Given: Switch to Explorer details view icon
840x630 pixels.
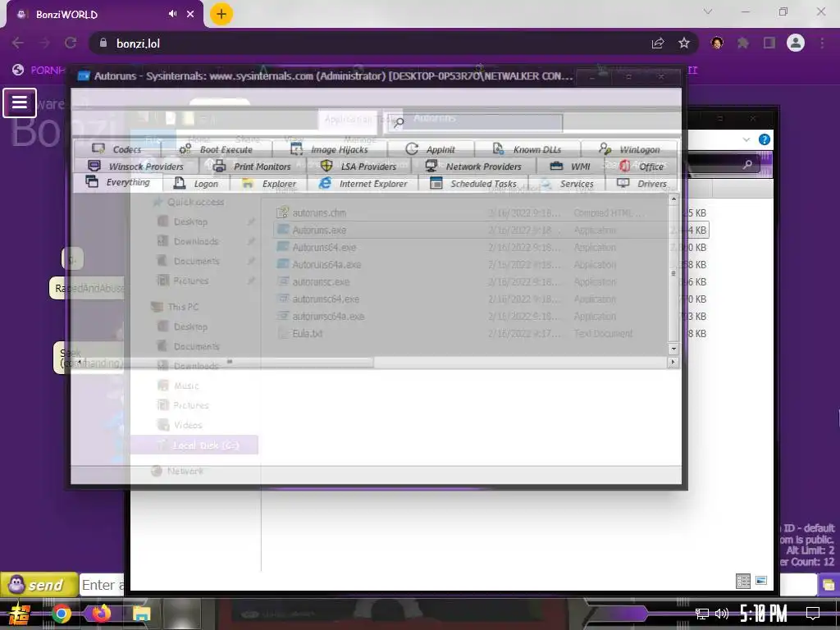Looking at the screenshot, I should [743, 582].
